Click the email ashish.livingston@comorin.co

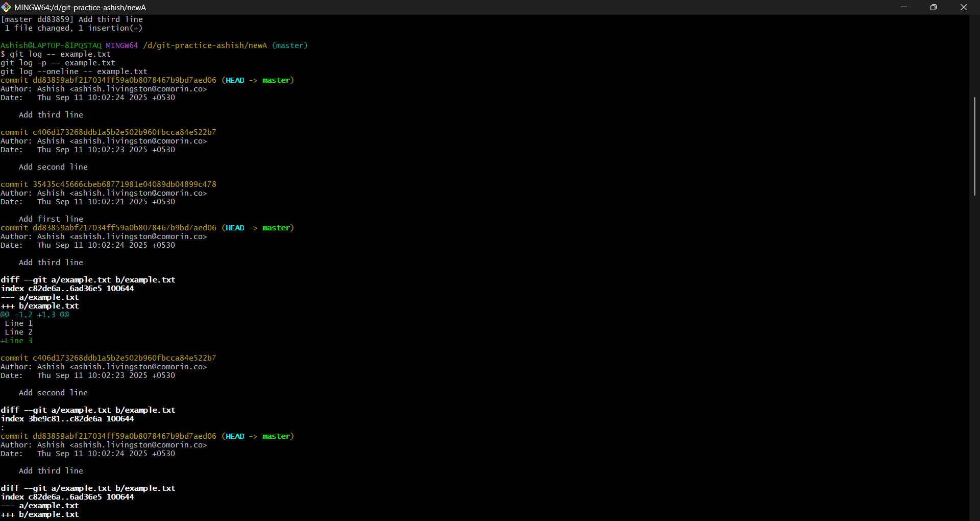coord(137,88)
